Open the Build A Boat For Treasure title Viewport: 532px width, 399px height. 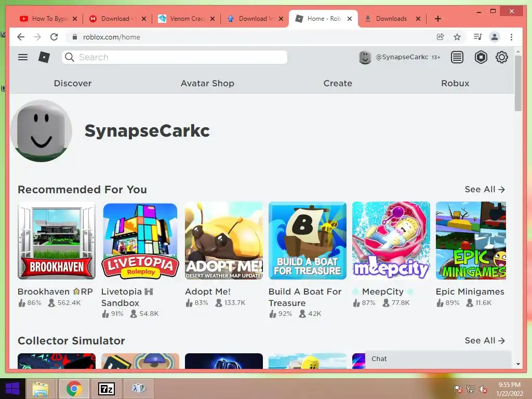point(304,297)
